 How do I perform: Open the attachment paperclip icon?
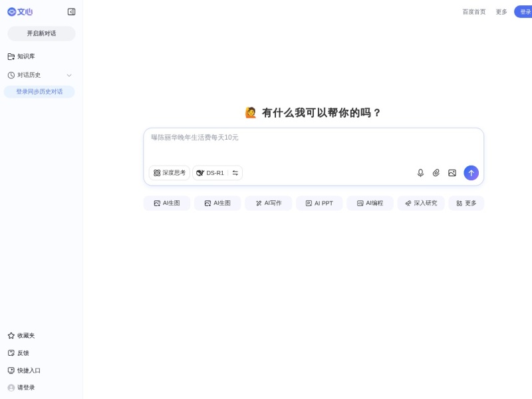(x=436, y=173)
